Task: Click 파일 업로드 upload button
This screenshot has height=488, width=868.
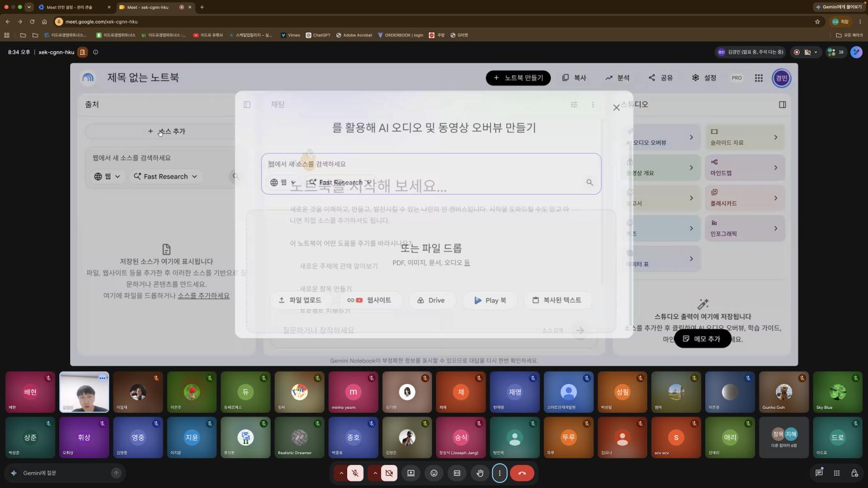Action: tap(300, 300)
